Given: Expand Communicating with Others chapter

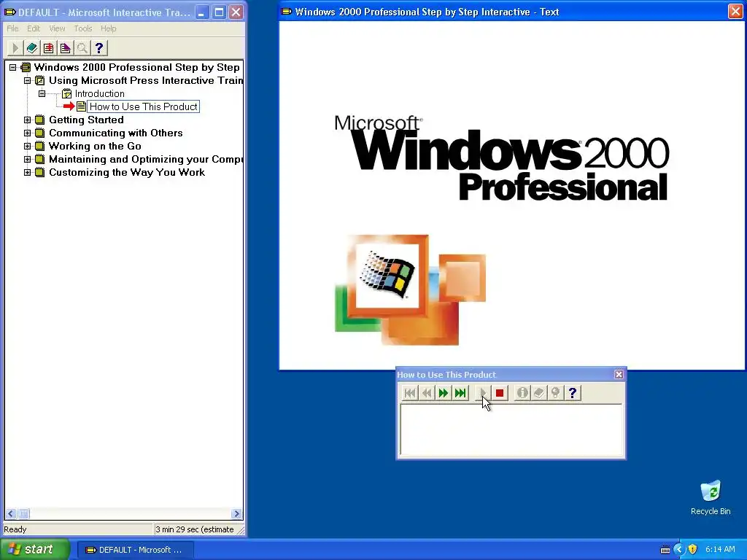Looking at the screenshot, I should 27,133.
